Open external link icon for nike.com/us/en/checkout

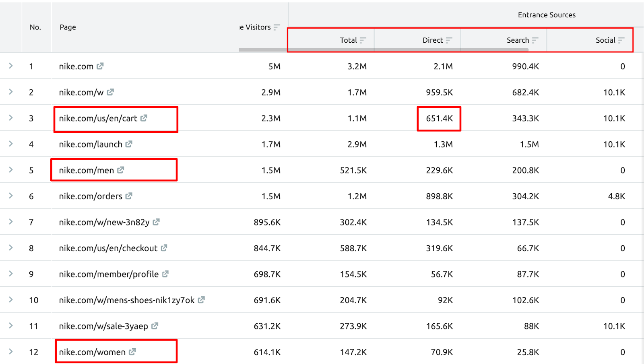tap(164, 248)
